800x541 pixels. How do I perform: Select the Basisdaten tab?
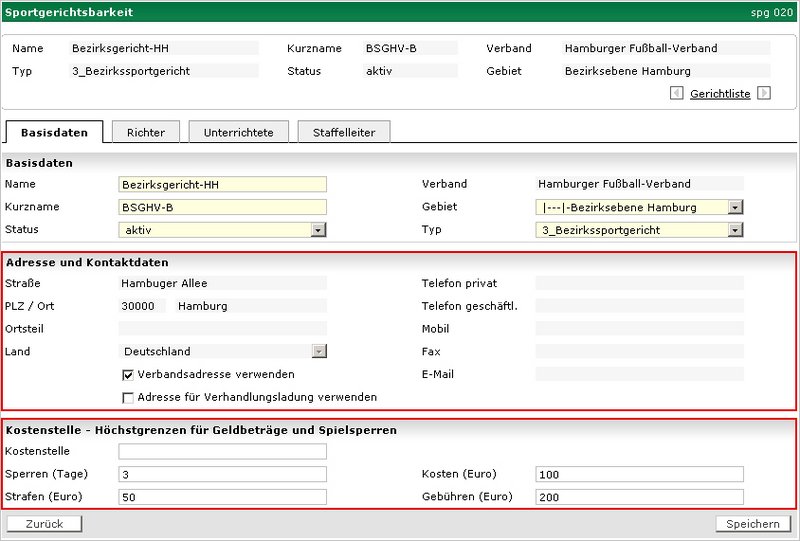54,132
